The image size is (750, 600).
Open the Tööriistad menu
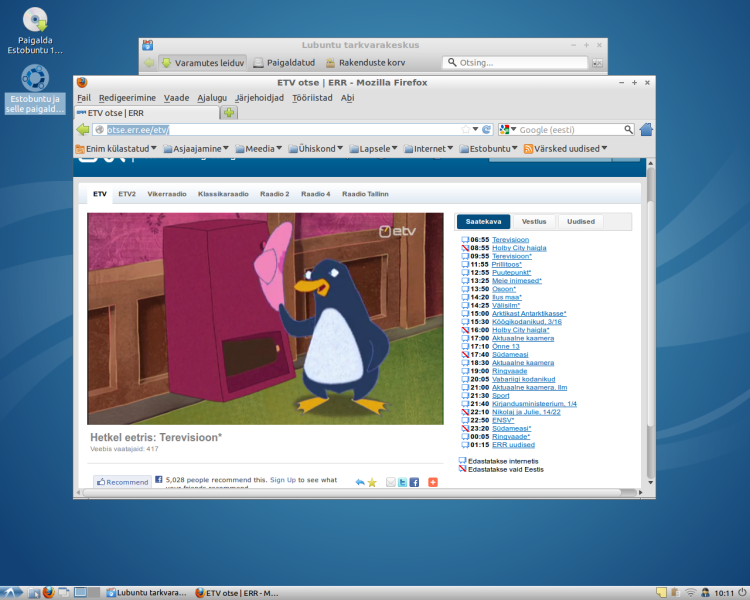click(x=312, y=98)
